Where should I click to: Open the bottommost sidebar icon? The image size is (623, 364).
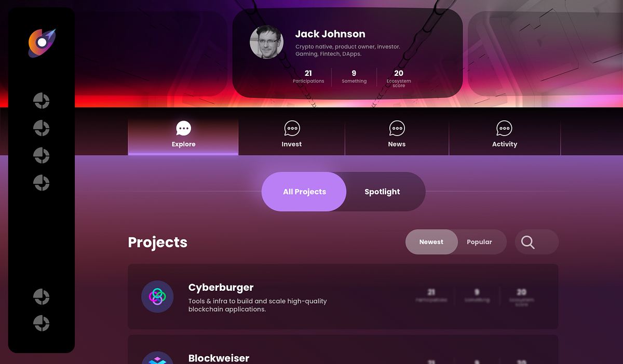pos(42,323)
